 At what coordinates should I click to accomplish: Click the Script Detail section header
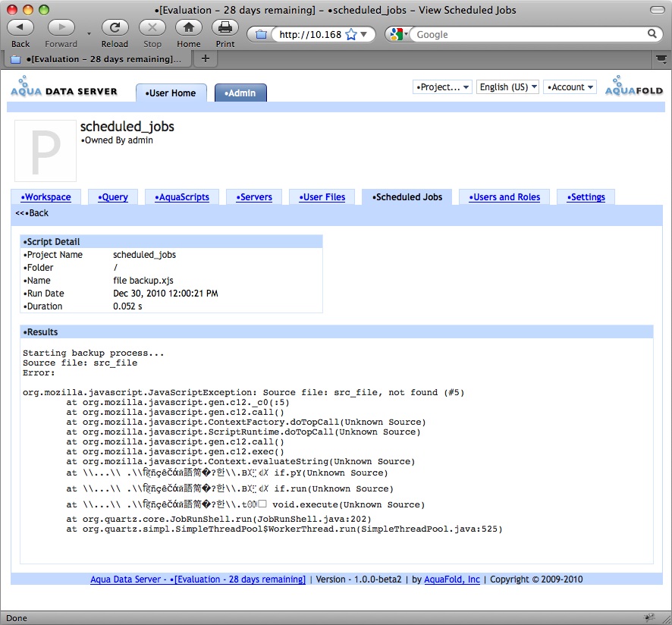point(171,241)
